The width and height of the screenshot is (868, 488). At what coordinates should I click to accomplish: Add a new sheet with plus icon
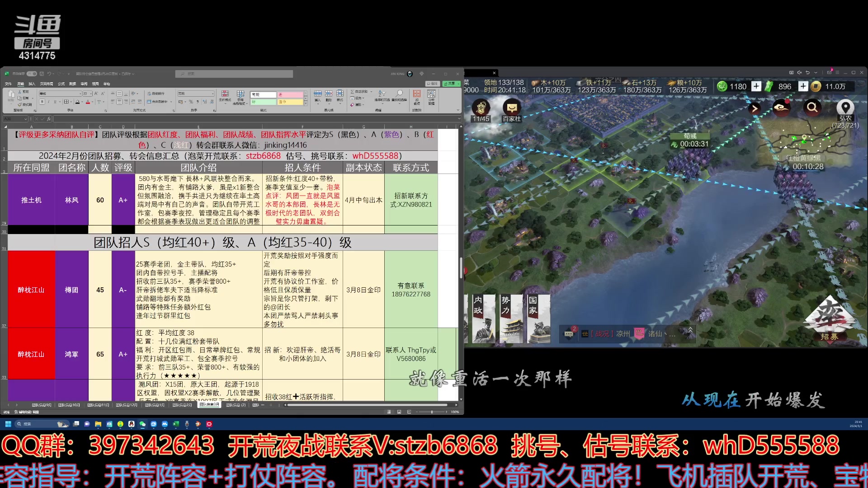[x=271, y=405]
